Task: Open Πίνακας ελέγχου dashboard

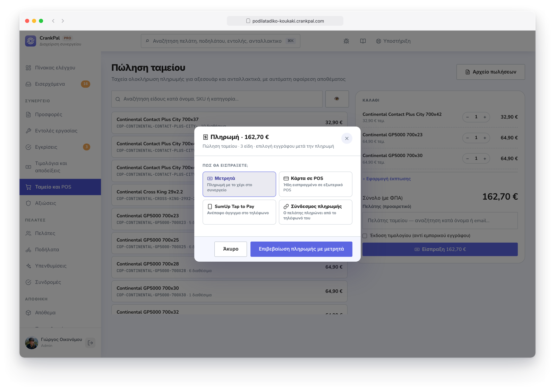Action: [60, 68]
